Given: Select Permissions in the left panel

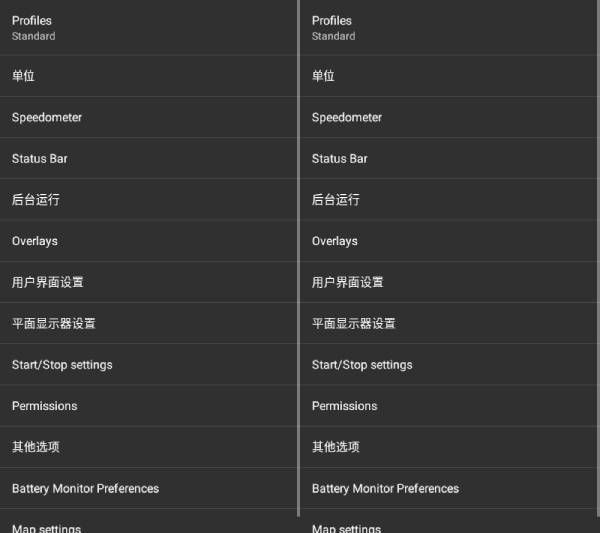Looking at the screenshot, I should (x=148, y=406).
